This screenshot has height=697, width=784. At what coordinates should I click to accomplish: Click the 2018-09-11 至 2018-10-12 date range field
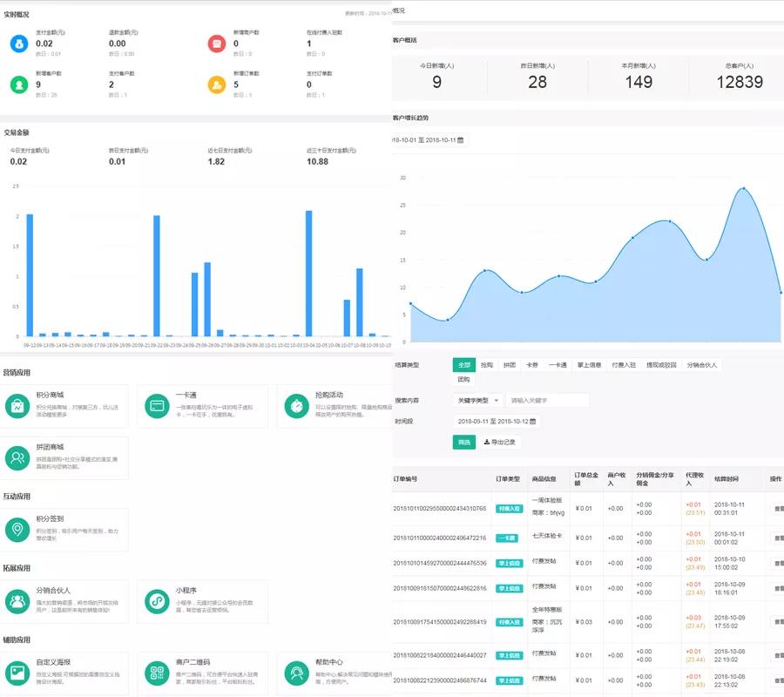click(497, 422)
